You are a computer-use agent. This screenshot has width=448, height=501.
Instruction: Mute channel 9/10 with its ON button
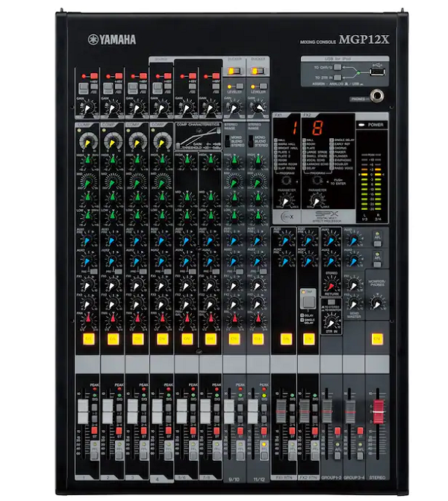point(234,339)
